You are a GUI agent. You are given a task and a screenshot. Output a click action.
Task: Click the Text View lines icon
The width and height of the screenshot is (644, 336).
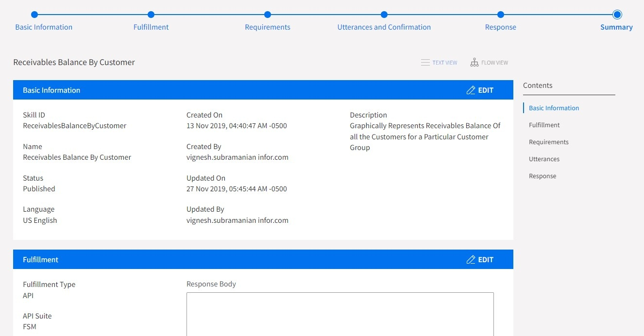pos(425,63)
